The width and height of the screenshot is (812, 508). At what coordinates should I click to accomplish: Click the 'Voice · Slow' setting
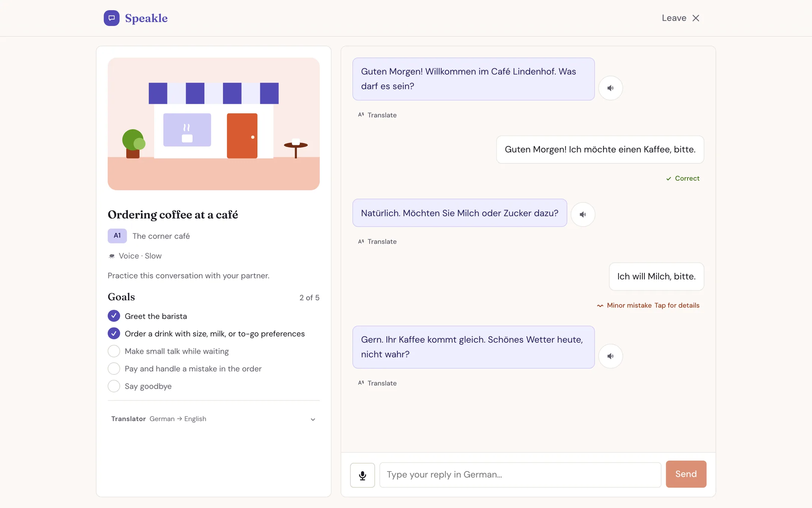click(x=135, y=256)
